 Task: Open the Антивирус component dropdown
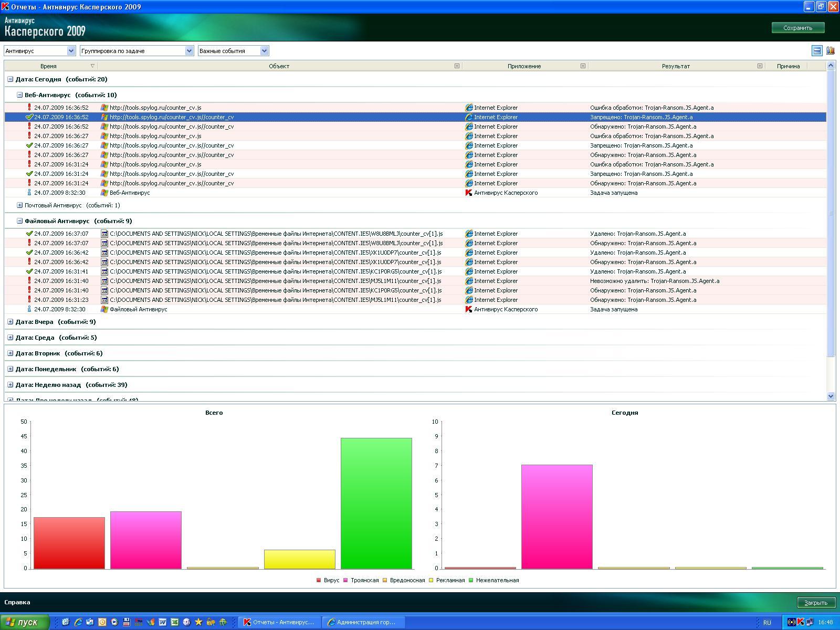point(40,51)
